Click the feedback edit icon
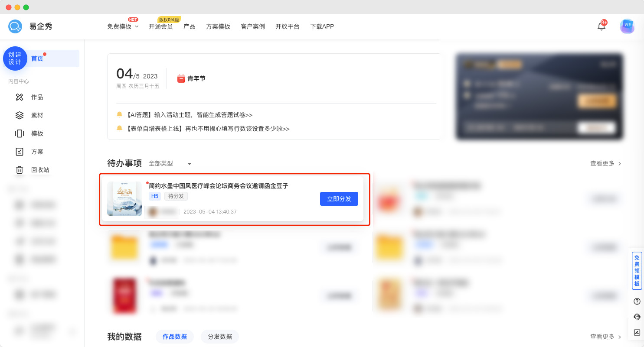 coord(637,333)
